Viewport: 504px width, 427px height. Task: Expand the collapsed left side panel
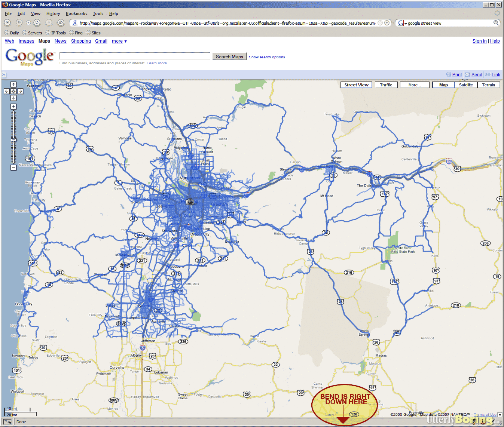tap(4, 75)
